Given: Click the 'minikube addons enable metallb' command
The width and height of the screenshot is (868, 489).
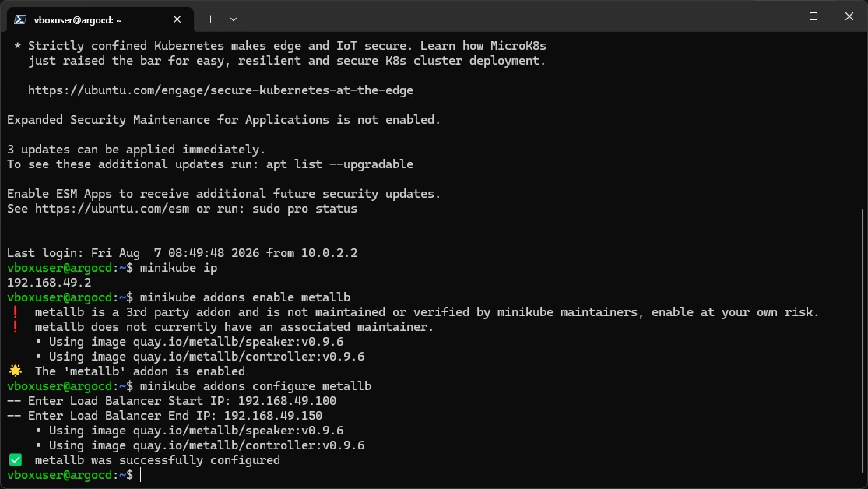Looking at the screenshot, I should [244, 297].
